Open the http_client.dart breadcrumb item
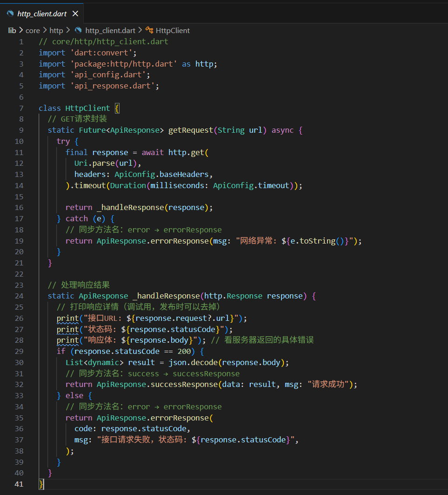 point(110,31)
